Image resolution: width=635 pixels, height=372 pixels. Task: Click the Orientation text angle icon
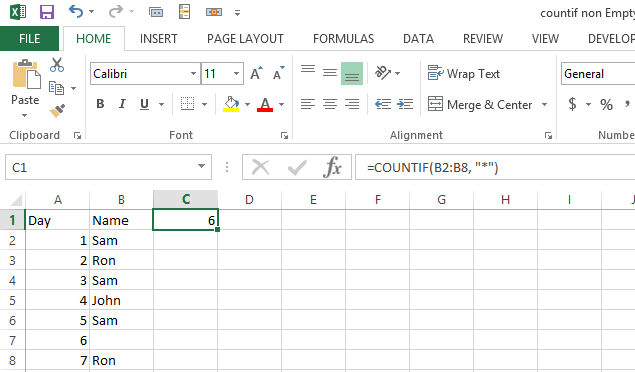(x=383, y=73)
